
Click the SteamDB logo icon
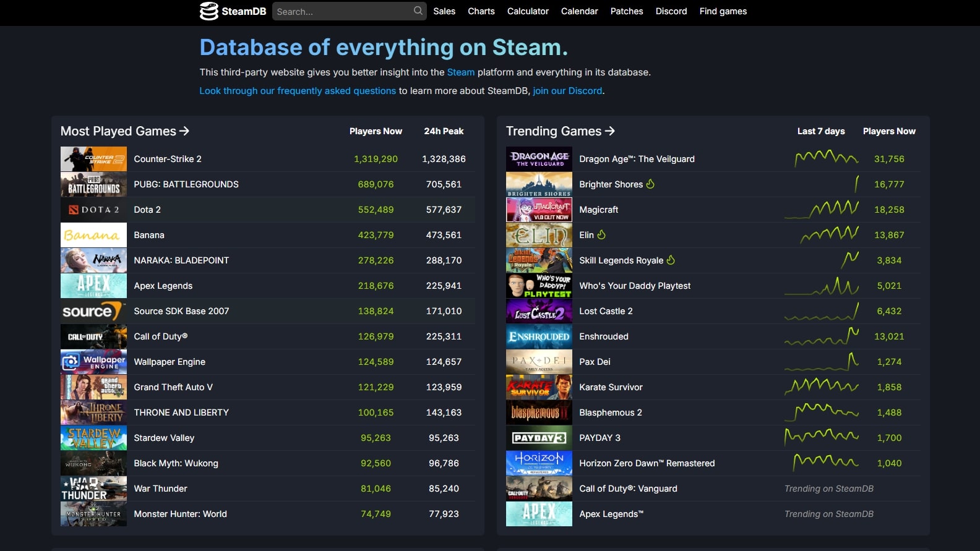coord(208,11)
